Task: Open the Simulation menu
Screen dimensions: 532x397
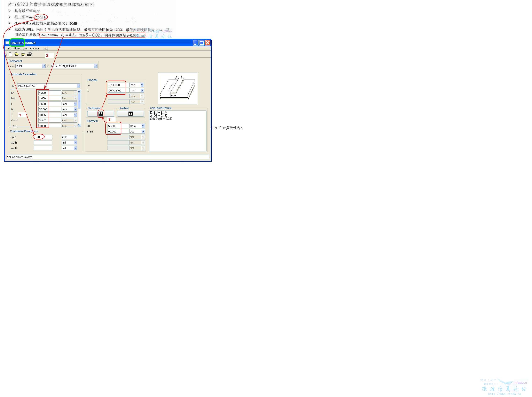Action: click(21, 49)
